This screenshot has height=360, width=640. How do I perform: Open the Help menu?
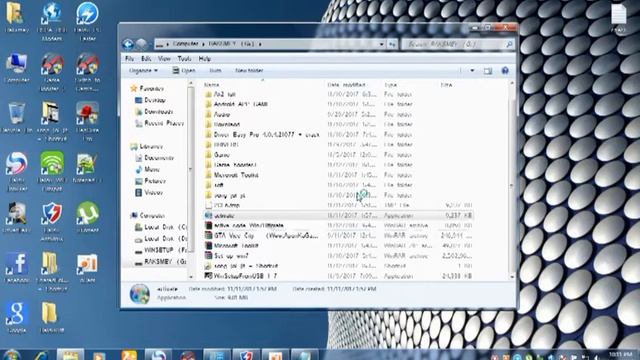point(204,59)
